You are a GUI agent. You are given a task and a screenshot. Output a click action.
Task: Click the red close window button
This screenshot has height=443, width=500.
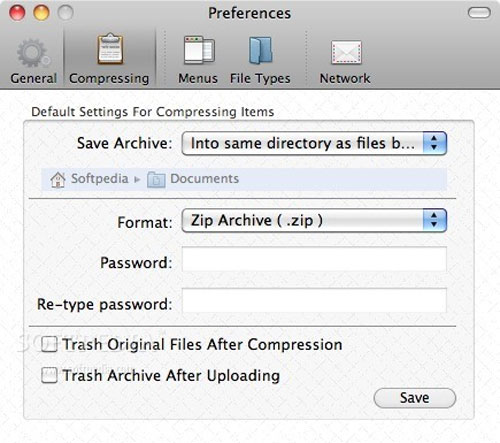tap(17, 13)
